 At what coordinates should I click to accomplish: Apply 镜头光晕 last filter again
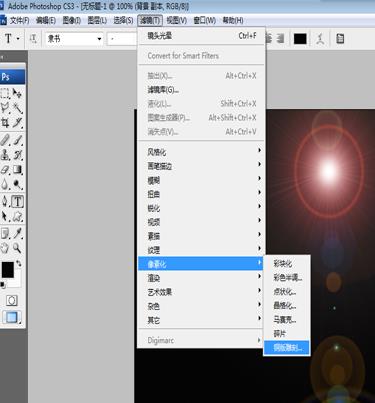click(x=201, y=36)
